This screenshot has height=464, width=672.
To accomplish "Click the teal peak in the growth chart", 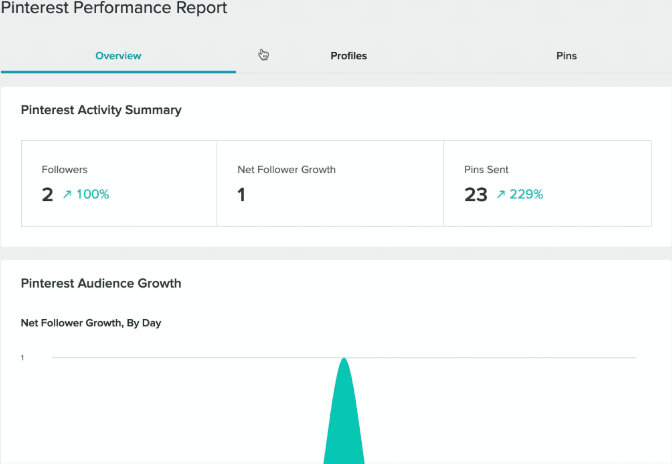I will [344, 420].
